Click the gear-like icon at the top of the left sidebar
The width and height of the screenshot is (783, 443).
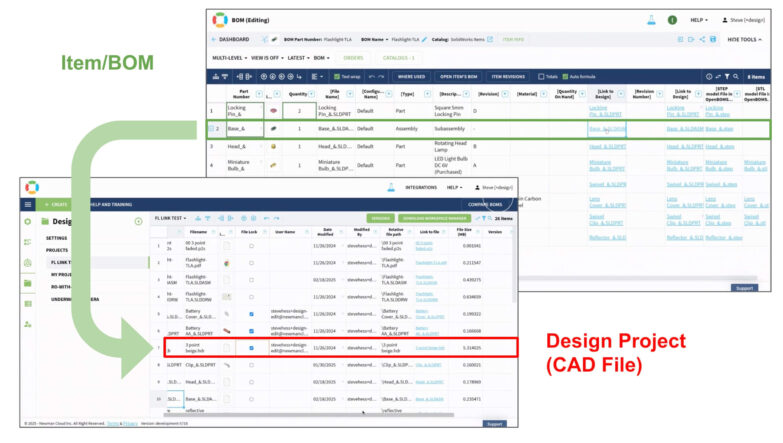coord(28,221)
